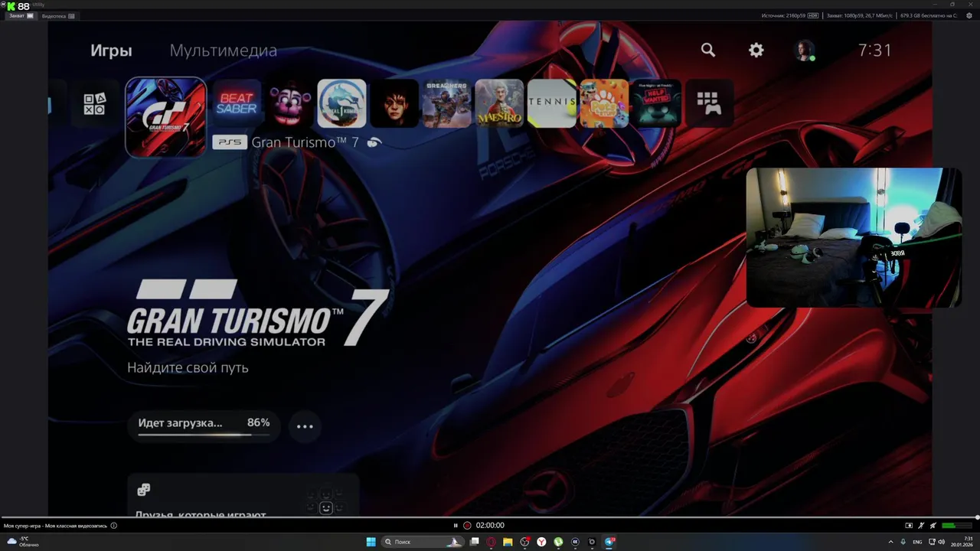
Task: Select the game tile with pale face
Action: [x=394, y=103]
